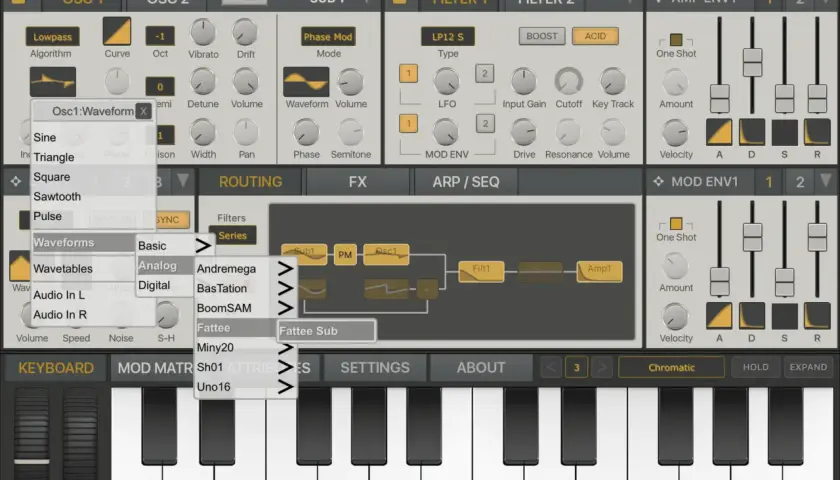Open the ARP / SEQ tab
The image size is (840, 480).
click(466, 182)
